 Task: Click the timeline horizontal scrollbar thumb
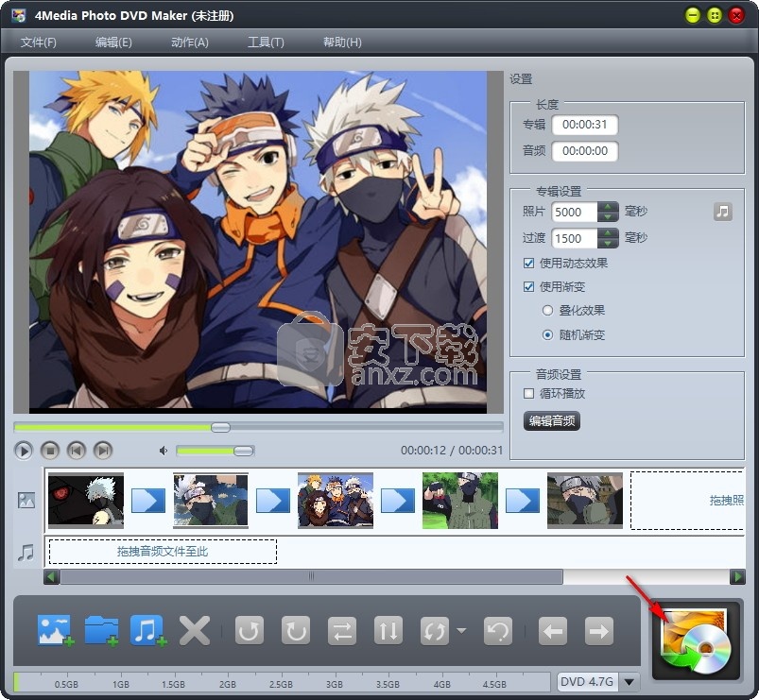[311, 576]
